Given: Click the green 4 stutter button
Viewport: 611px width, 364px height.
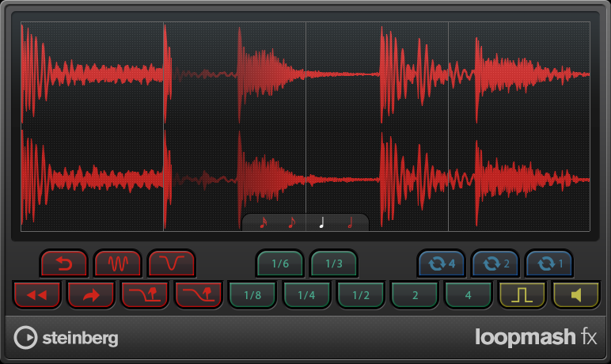Looking at the screenshot, I should point(469,295).
